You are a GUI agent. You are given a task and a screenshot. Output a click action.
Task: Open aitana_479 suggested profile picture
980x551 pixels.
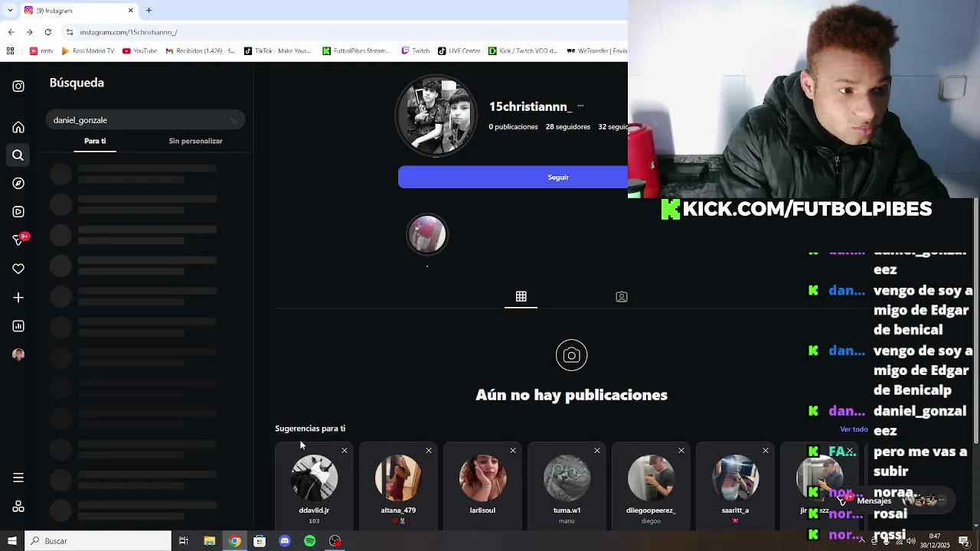[398, 478]
